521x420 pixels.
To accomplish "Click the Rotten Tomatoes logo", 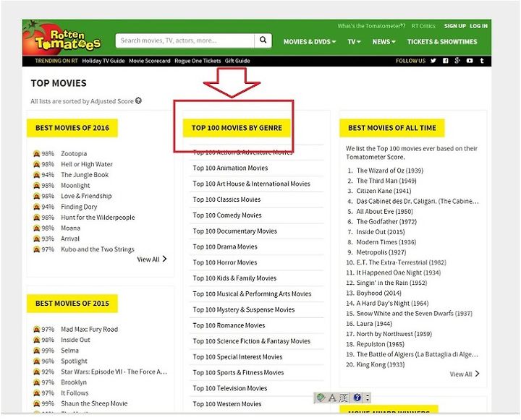I will (x=63, y=38).
